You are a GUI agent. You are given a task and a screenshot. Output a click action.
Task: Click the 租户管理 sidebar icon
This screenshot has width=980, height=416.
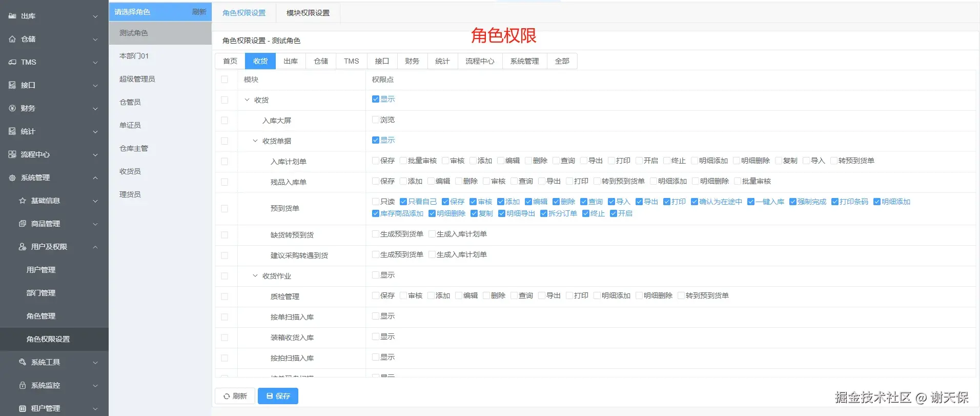23,408
